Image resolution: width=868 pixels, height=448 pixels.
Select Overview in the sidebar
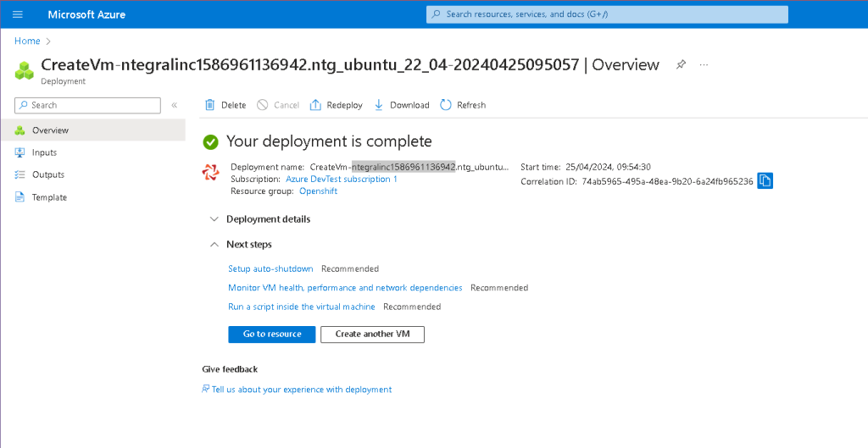pos(93,130)
